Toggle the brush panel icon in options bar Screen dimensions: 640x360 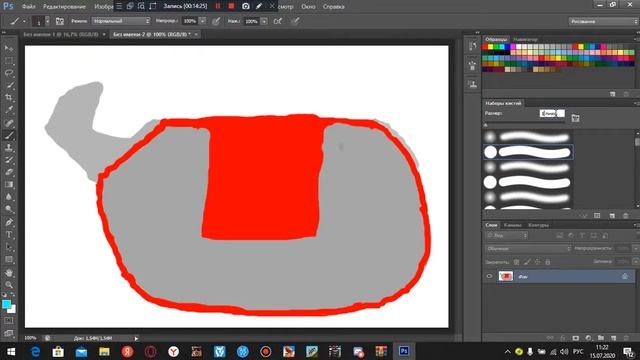click(60, 21)
